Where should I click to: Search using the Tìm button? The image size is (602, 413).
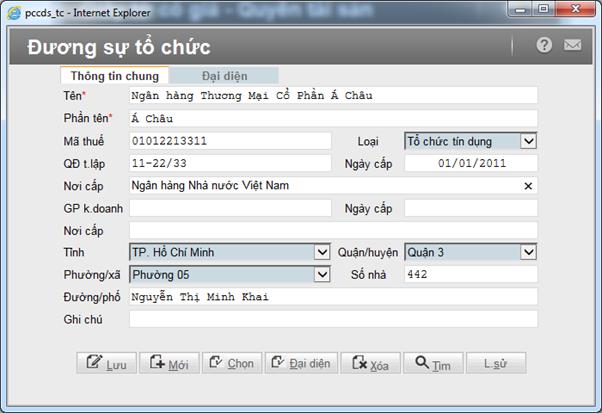433,363
